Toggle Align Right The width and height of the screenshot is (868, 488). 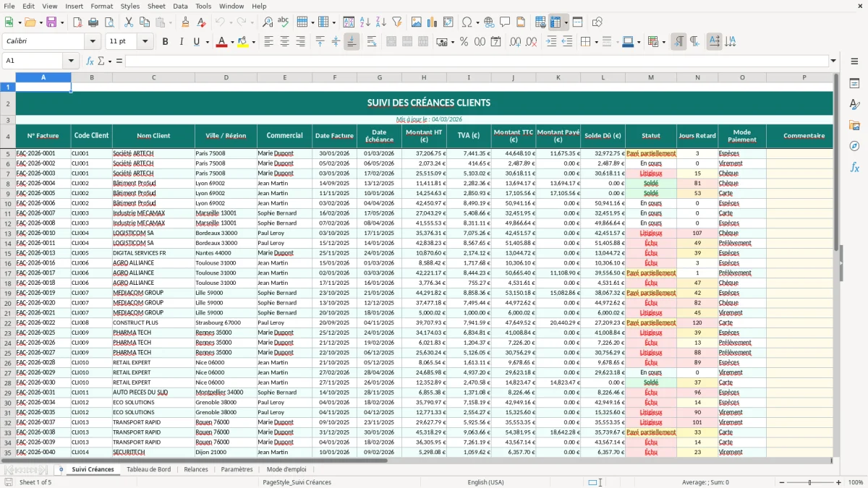[300, 42]
